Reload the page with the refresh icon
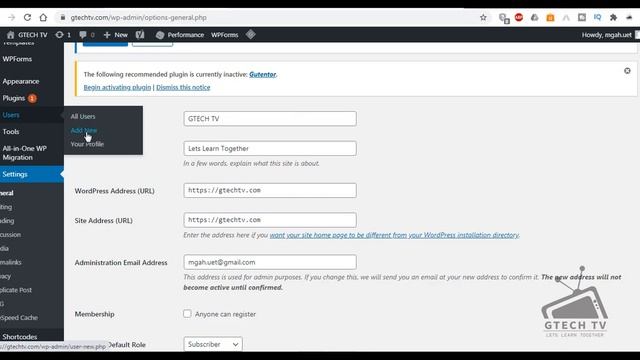This screenshot has width=640, height=360. (x=27, y=18)
